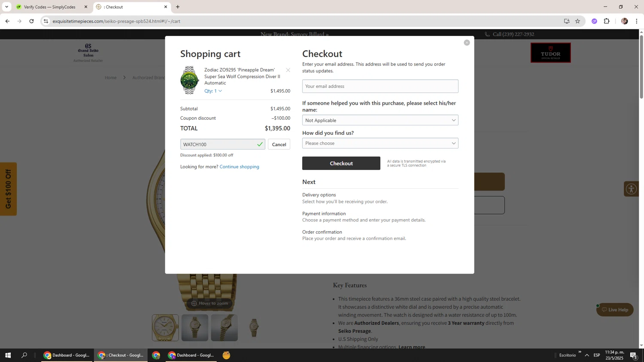Open 'How did you find us' dropdown
Image resolution: width=644 pixels, height=362 pixels.
click(380, 143)
